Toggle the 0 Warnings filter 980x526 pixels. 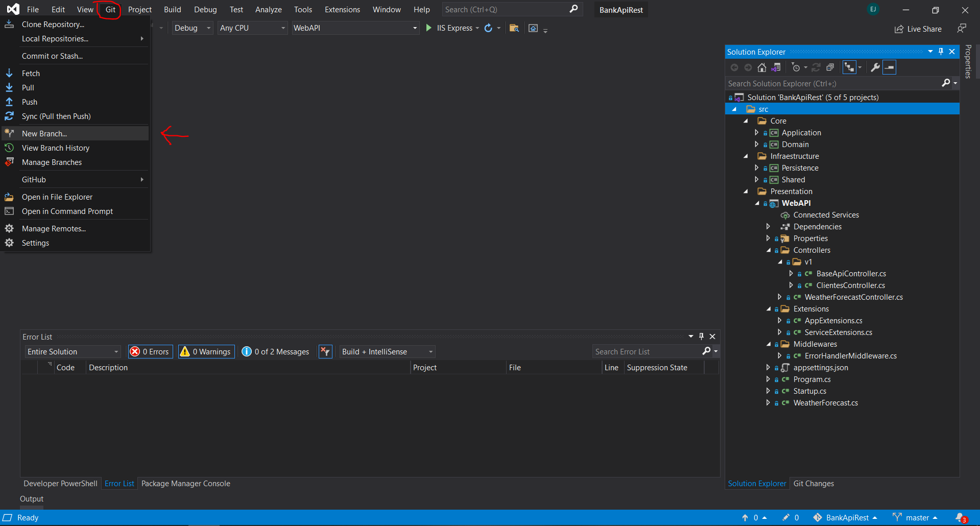(206, 352)
